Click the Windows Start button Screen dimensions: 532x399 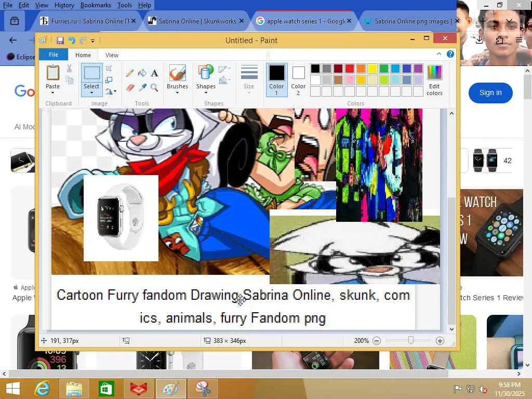(13, 389)
